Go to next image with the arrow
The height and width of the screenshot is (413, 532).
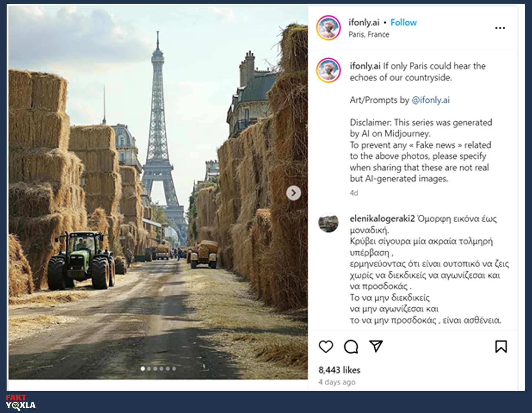click(293, 193)
